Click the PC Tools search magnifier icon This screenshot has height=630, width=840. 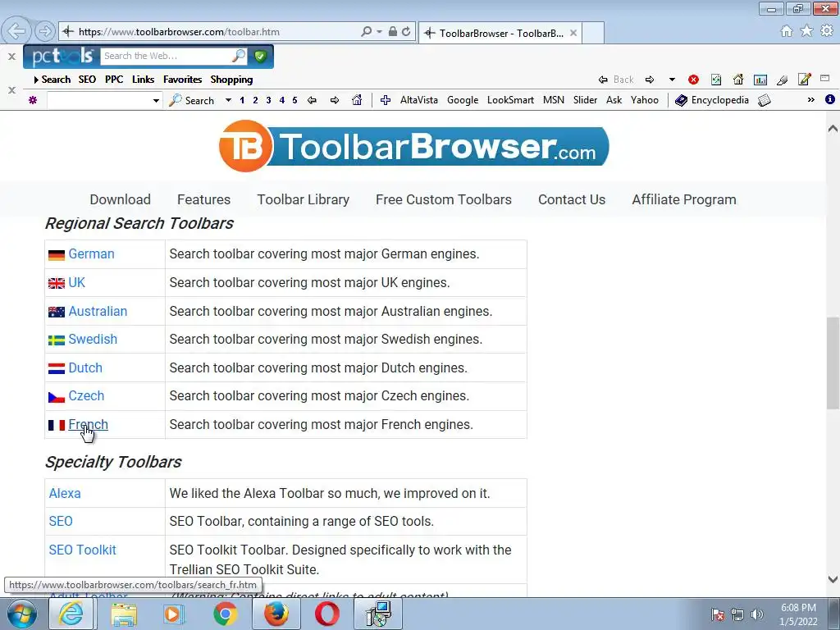click(x=239, y=56)
